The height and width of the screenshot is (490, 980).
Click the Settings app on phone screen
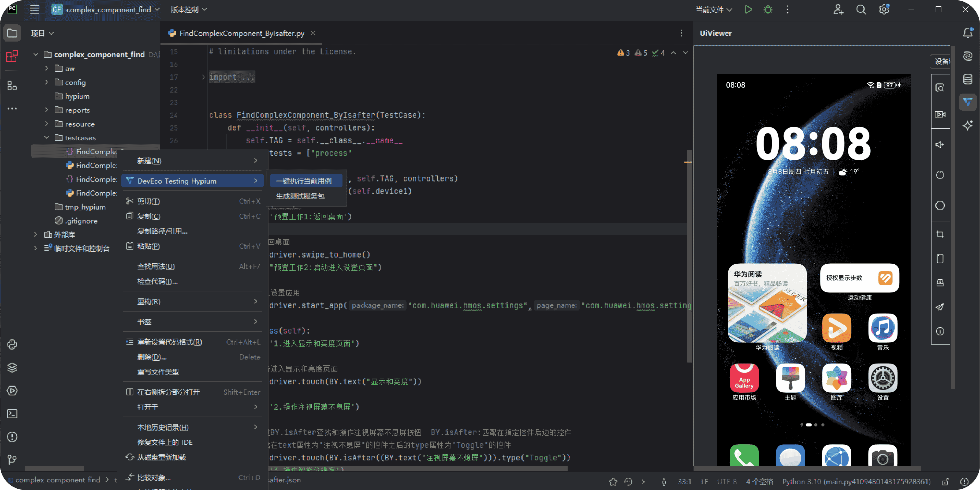pyautogui.click(x=883, y=378)
